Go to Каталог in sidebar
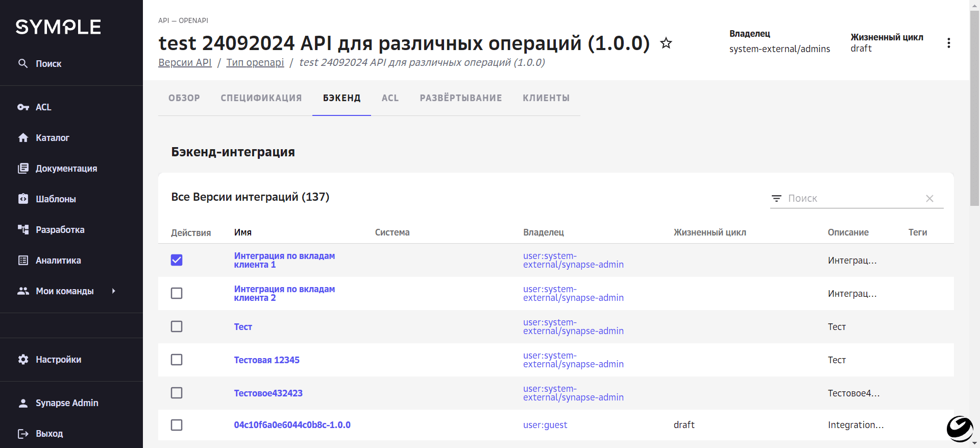Image resolution: width=980 pixels, height=448 pixels. click(53, 138)
